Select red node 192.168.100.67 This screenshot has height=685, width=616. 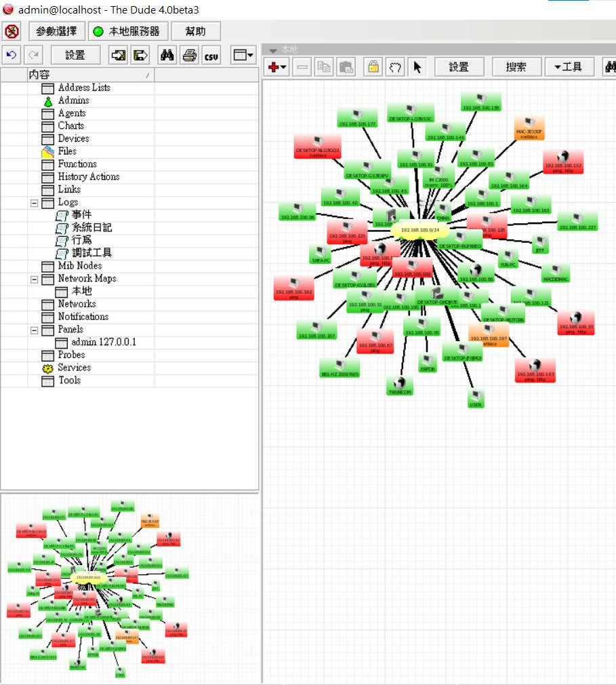pyautogui.click(x=375, y=342)
